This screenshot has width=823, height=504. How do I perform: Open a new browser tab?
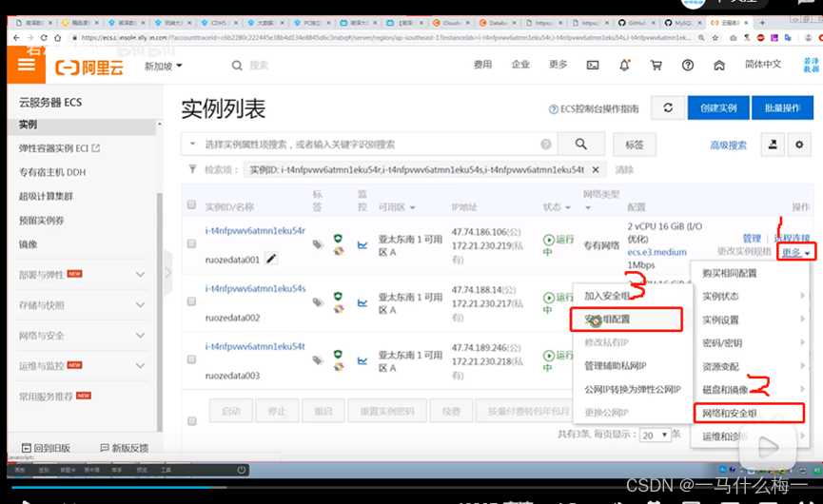(x=762, y=23)
